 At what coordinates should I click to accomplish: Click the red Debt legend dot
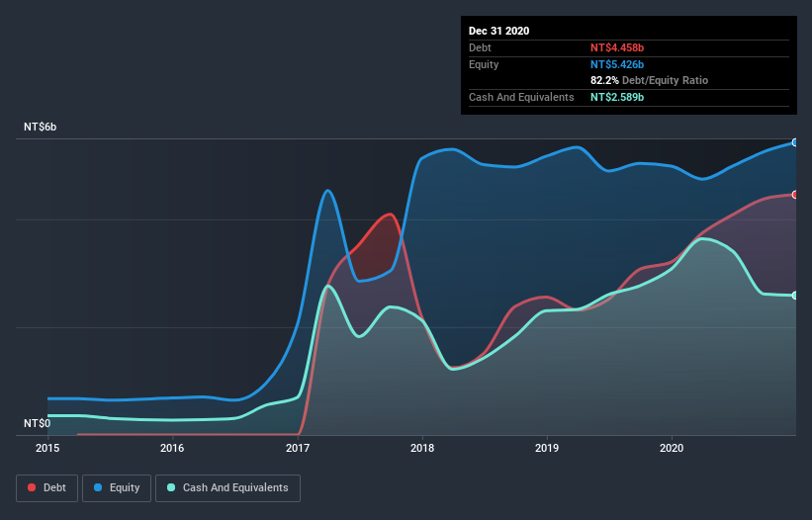[32, 487]
